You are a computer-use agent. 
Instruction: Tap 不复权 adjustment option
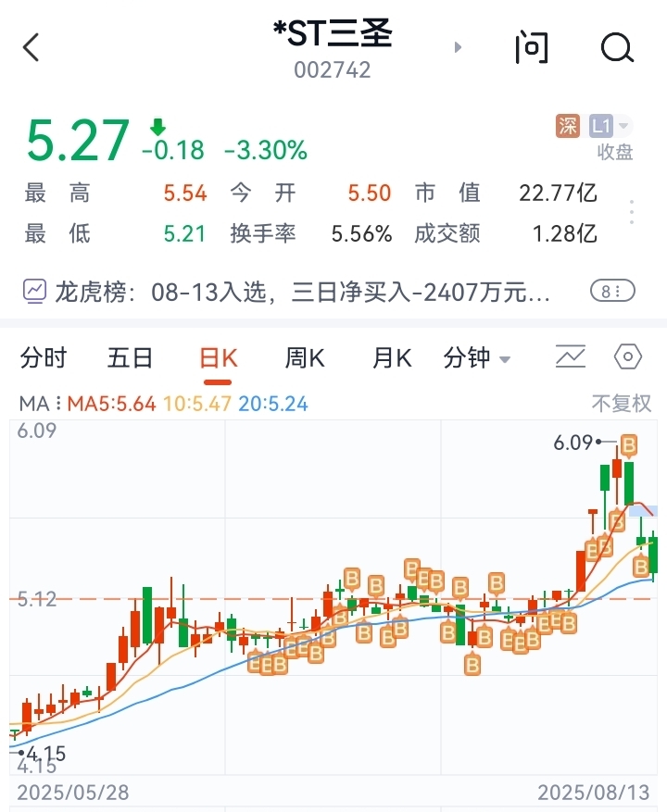coord(622,404)
